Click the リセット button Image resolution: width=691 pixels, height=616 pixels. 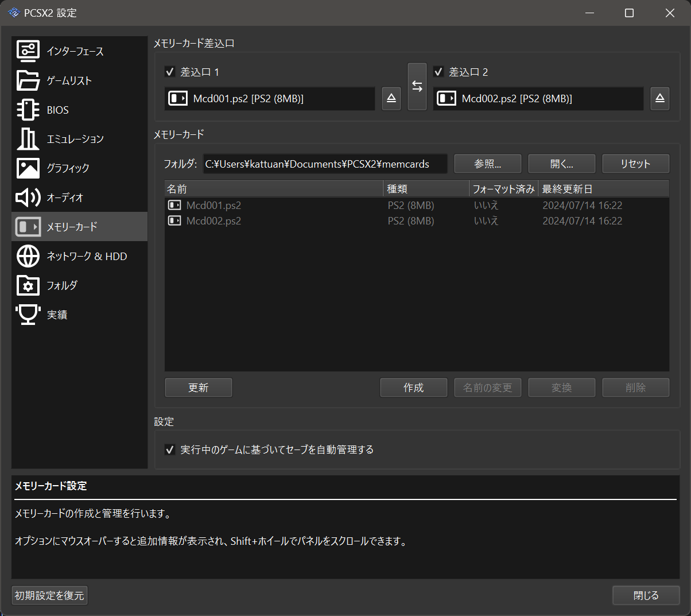[x=636, y=164]
